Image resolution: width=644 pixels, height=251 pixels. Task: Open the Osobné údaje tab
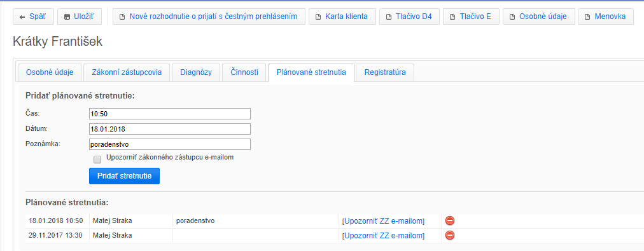[49, 72]
